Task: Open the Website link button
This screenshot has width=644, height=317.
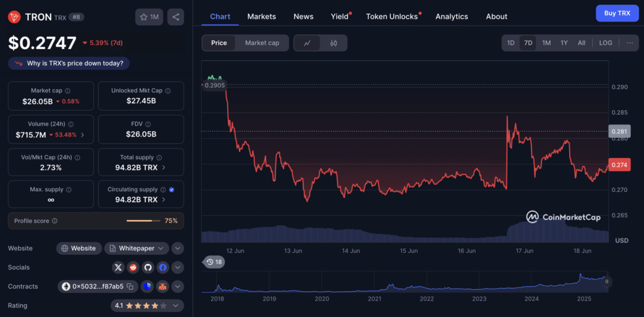Action: click(79, 248)
